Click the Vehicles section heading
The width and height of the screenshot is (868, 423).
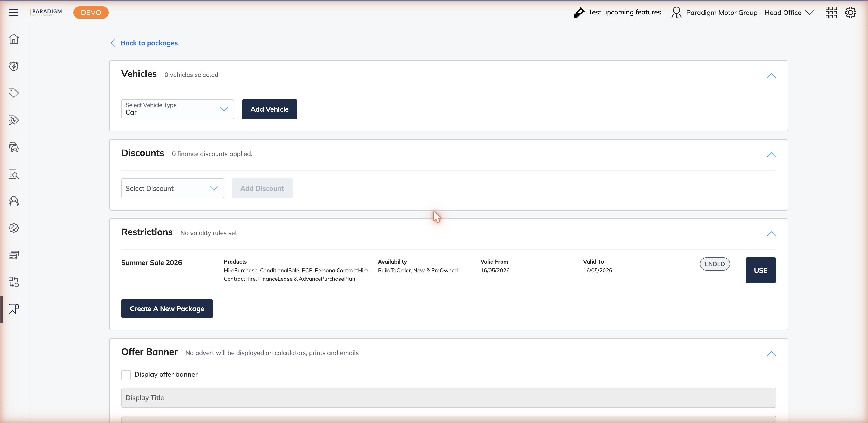[139, 74]
